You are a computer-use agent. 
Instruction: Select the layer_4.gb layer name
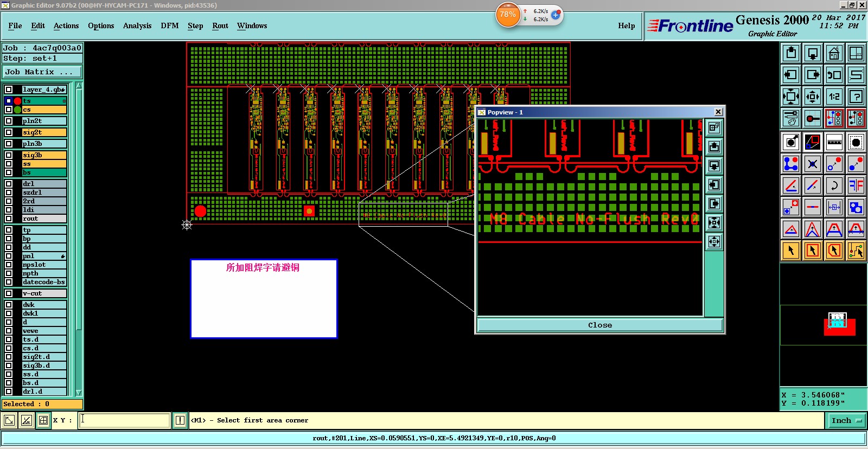click(43, 89)
